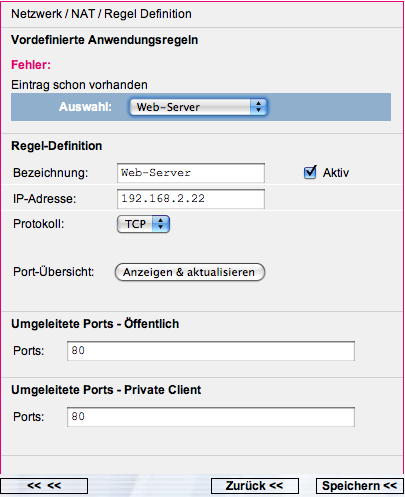
Task: Select the Private Client Ports field
Action: [x=211, y=417]
